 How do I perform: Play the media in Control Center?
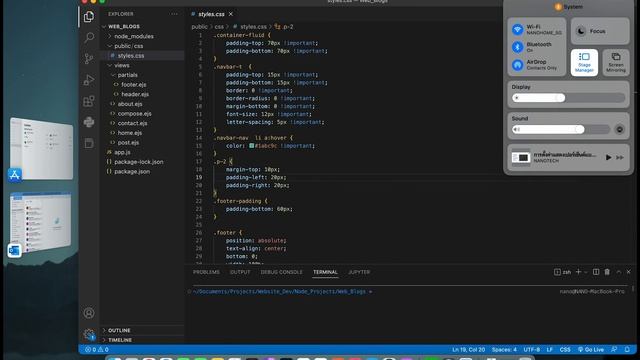pos(608,158)
